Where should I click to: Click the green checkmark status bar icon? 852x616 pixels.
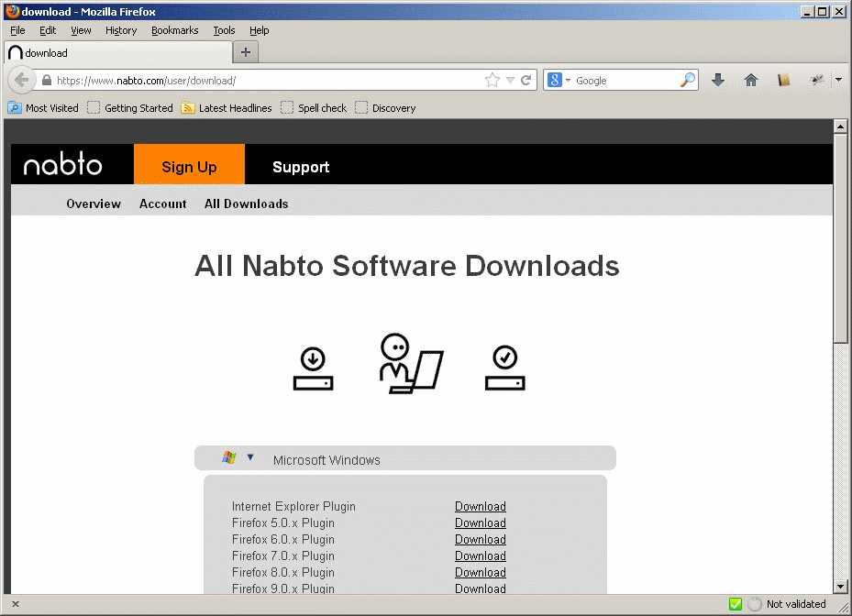pos(736,604)
